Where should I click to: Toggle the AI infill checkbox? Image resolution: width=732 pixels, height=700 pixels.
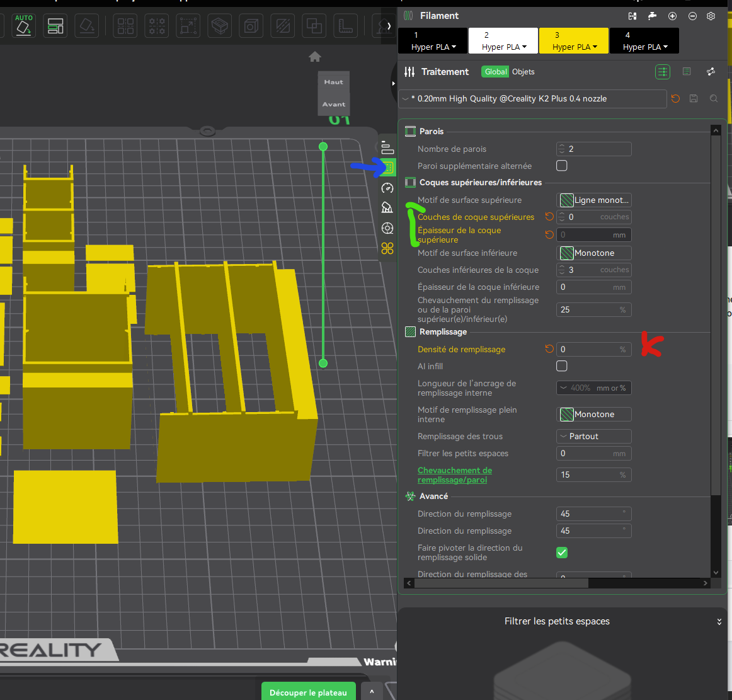[562, 366]
